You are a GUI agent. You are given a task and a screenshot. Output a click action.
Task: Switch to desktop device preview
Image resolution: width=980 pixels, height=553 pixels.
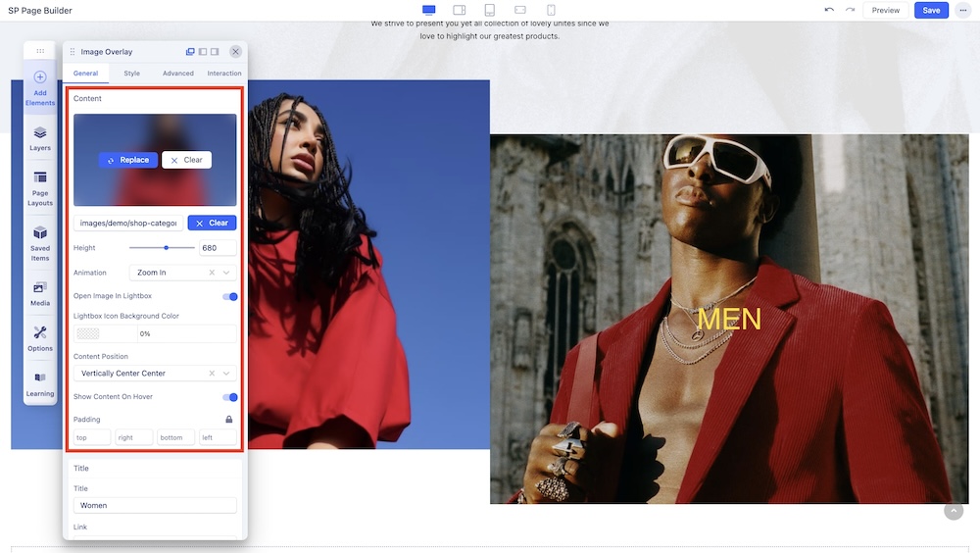[428, 10]
